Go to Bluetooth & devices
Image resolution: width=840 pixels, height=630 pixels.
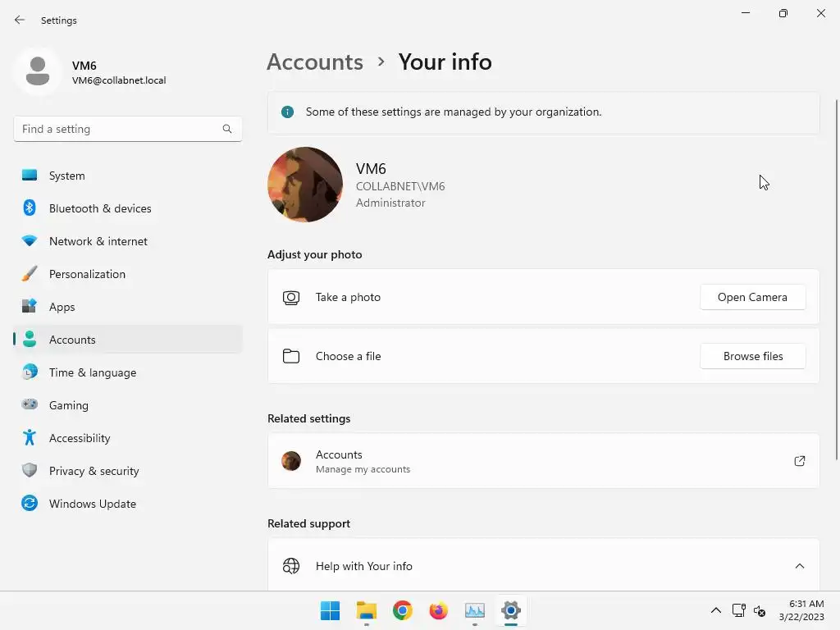click(127, 208)
